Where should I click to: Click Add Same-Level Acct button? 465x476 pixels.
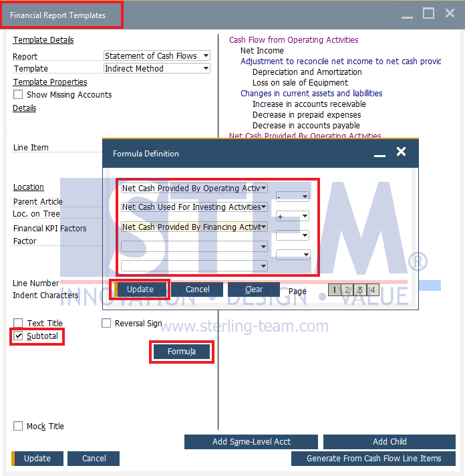[x=251, y=442]
